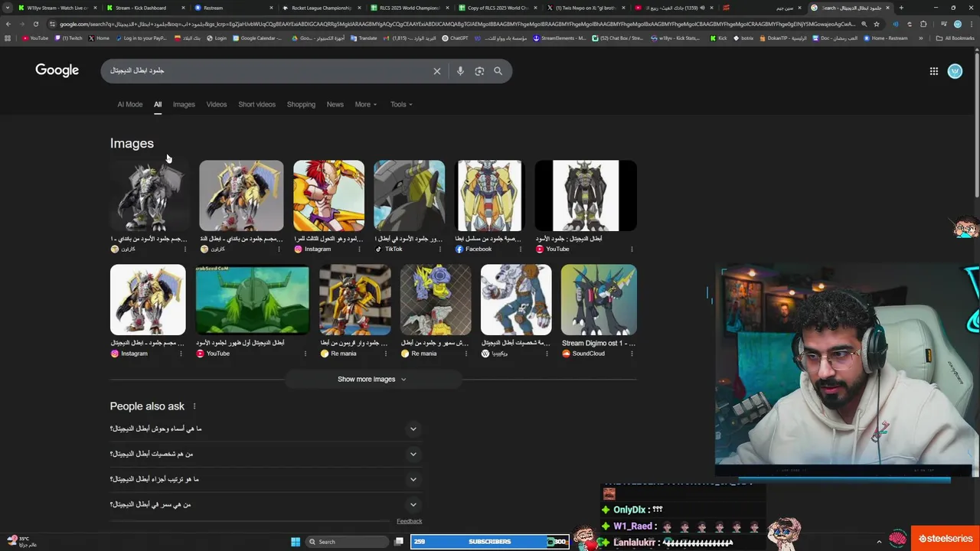Screen dimensions: 980x551
Task: Switch to Shopping results tab
Action: coord(301,104)
